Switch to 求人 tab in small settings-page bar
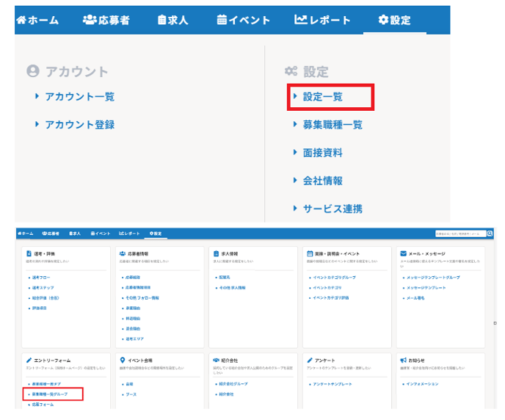Viewport: 505px width, 420px height. (75, 233)
